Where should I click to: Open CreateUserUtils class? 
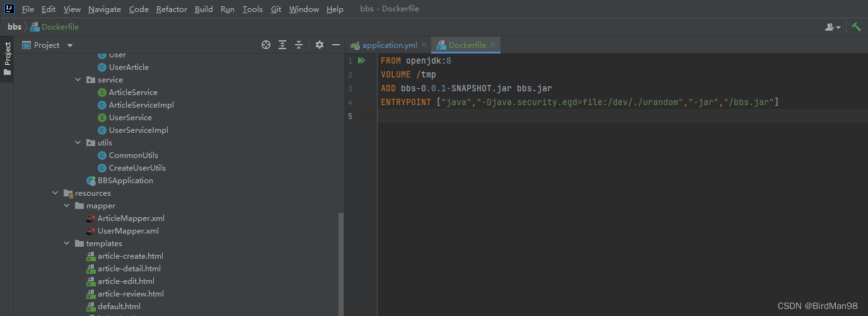(137, 168)
